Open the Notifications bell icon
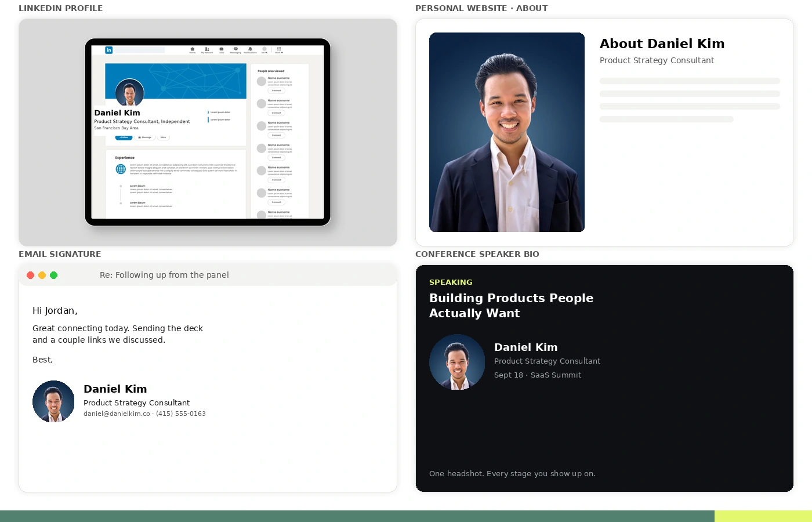This screenshot has height=522, width=812. 250,50
